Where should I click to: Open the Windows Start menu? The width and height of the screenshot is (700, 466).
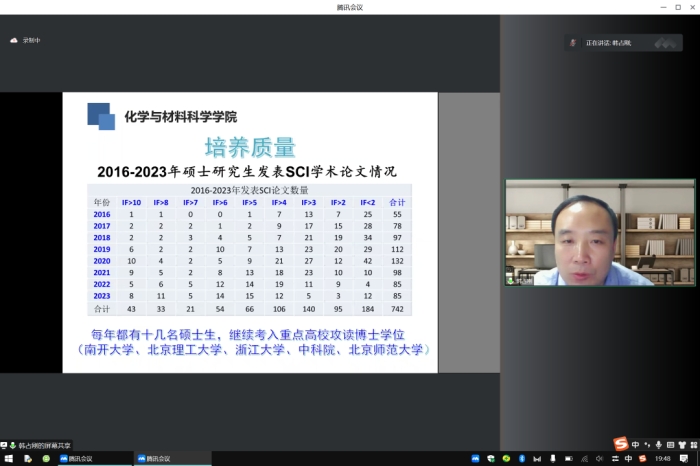click(8, 458)
